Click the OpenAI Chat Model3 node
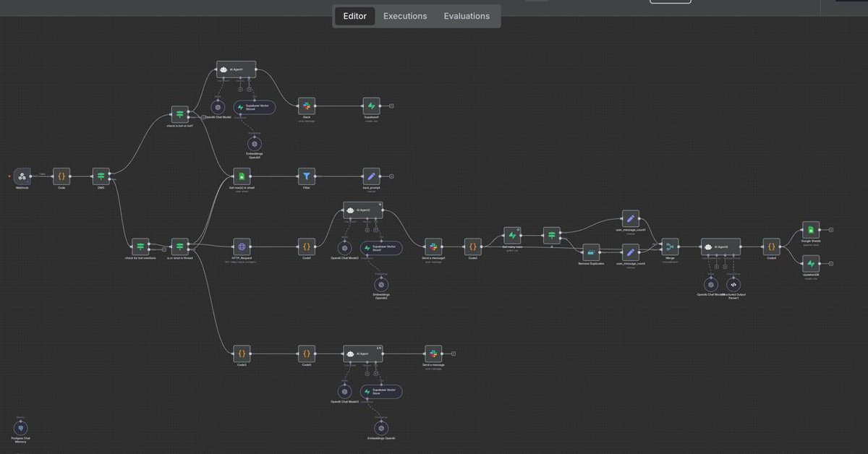The height and width of the screenshot is (454, 868). click(344, 391)
